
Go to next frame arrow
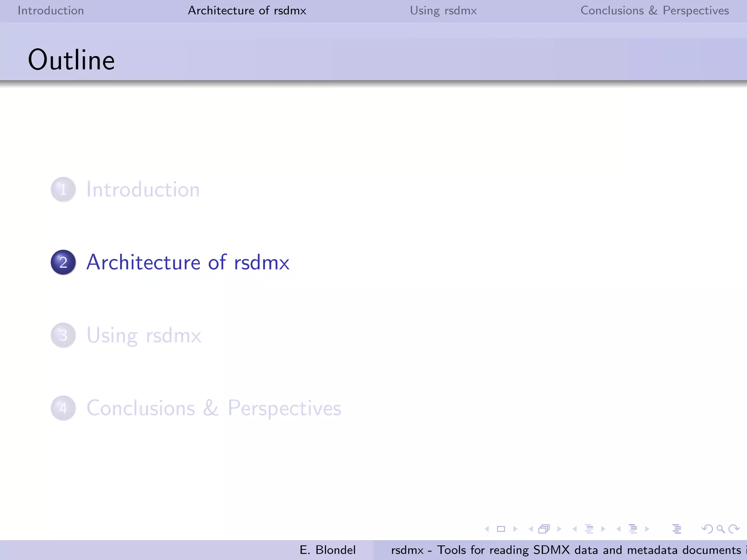(559, 529)
